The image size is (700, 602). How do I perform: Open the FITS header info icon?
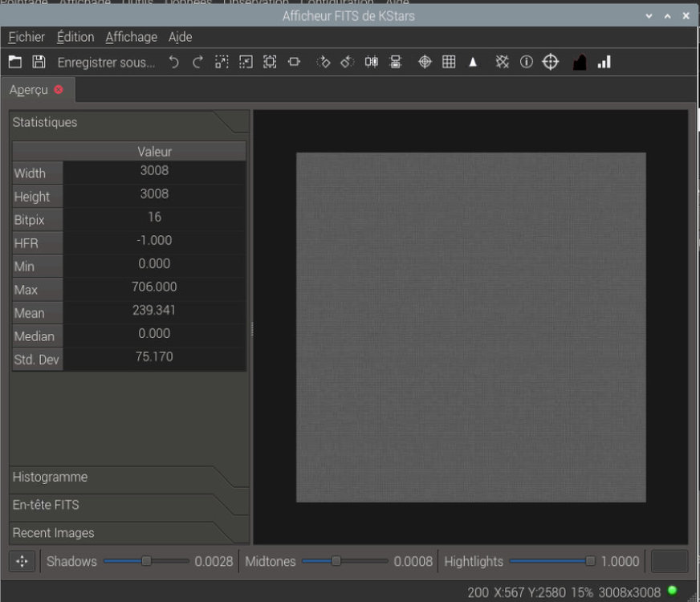(x=527, y=62)
